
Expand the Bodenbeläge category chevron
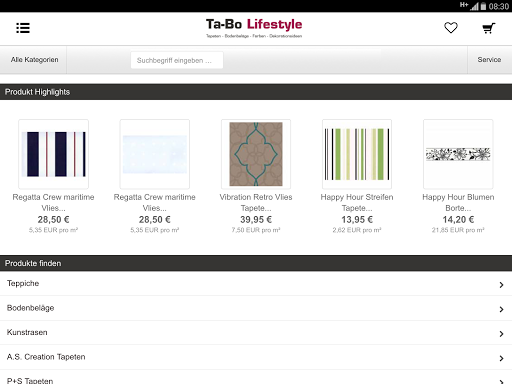click(501, 309)
